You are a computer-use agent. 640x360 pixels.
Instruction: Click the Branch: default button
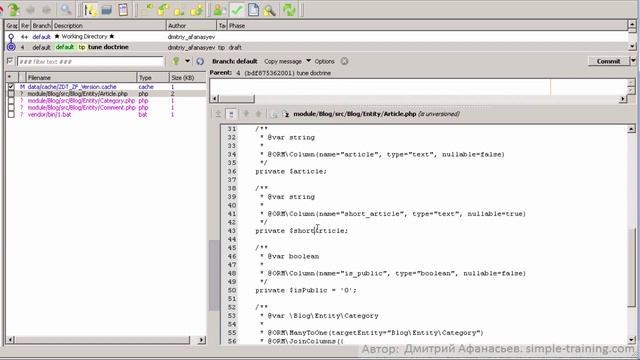tap(235, 61)
